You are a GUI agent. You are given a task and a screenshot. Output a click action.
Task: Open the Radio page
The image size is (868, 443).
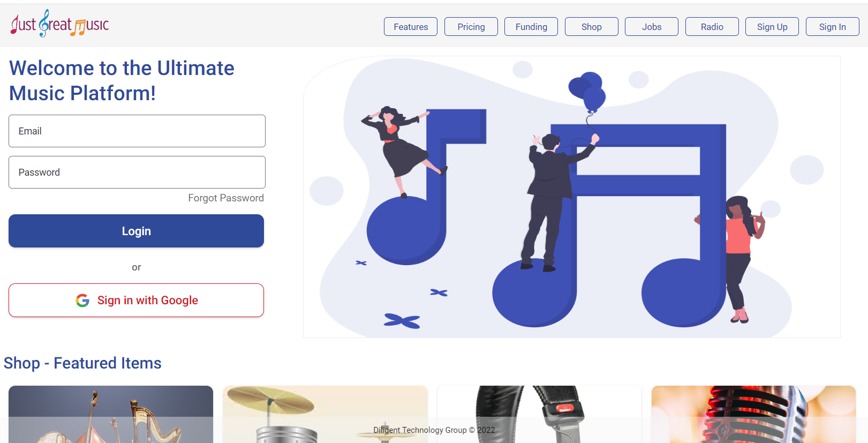(712, 27)
